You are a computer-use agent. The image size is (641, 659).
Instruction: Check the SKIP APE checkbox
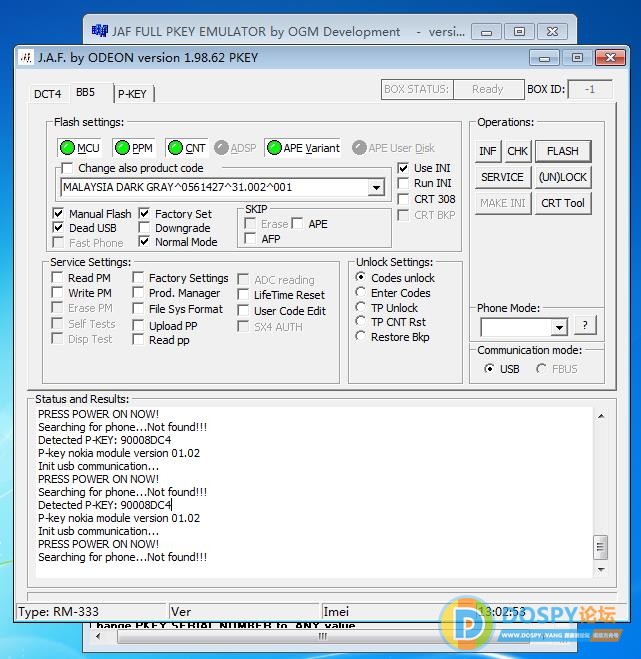tap(298, 223)
